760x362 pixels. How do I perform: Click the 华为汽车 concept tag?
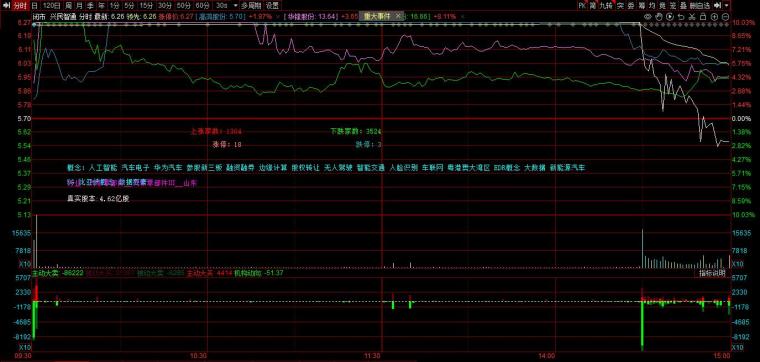click(x=169, y=168)
